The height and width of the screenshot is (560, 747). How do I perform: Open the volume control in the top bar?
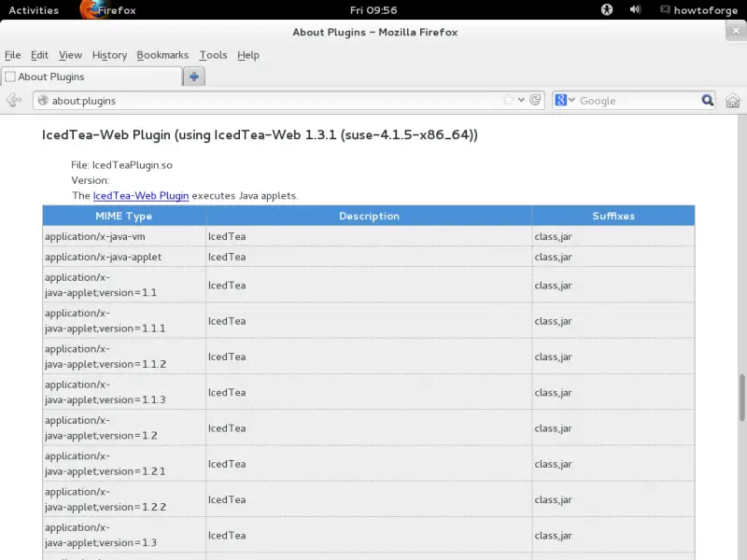click(635, 9)
